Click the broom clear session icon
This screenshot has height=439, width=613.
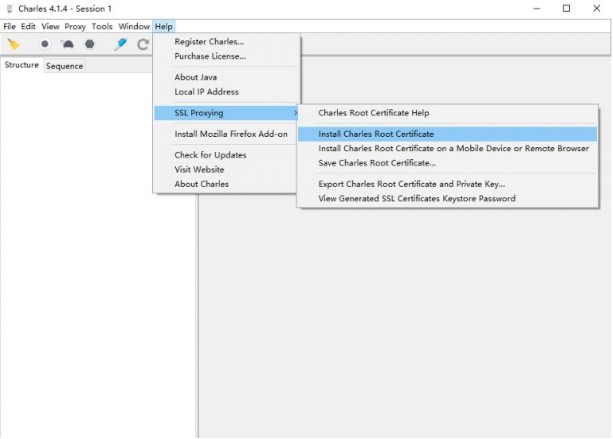[13, 44]
